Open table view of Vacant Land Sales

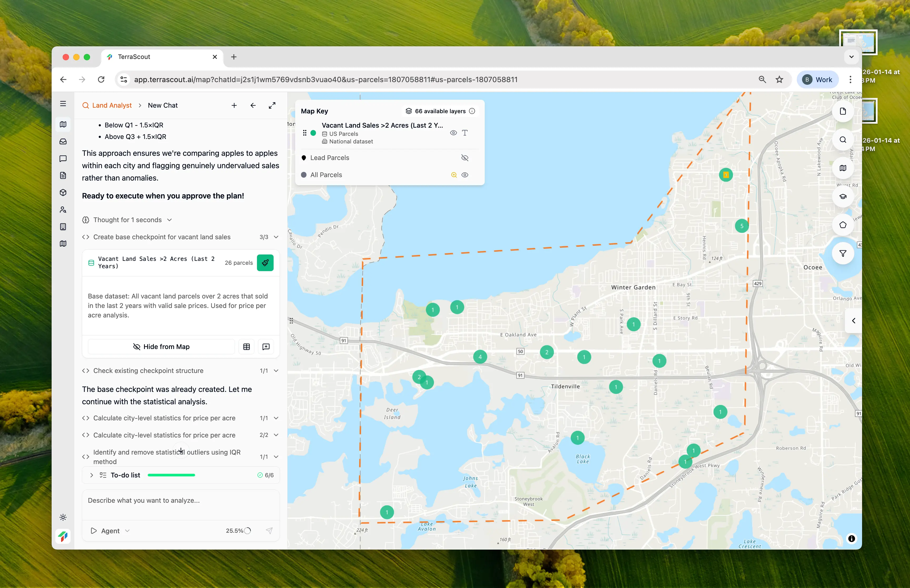pos(247,347)
